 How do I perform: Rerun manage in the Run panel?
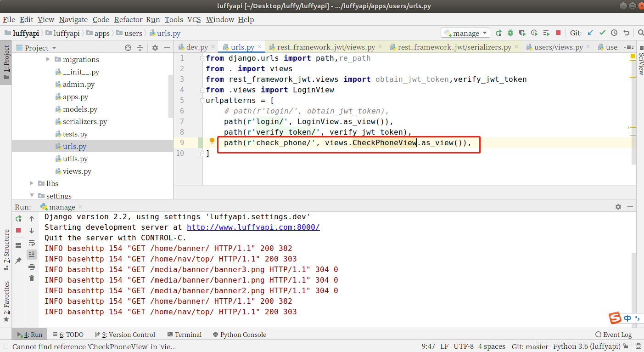pos(18,219)
